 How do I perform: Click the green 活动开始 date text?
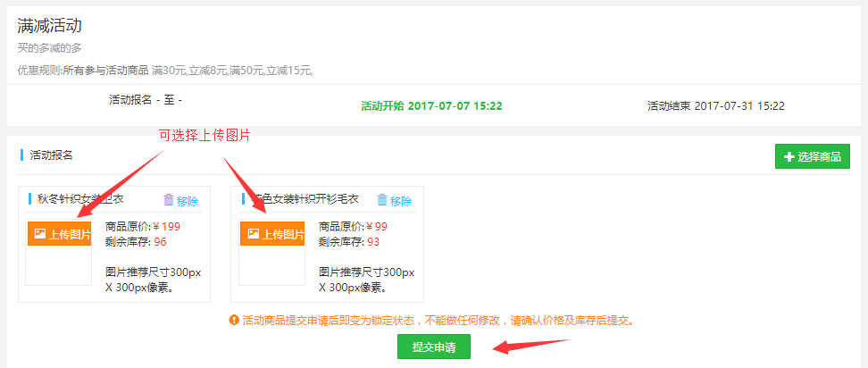pyautogui.click(x=432, y=105)
